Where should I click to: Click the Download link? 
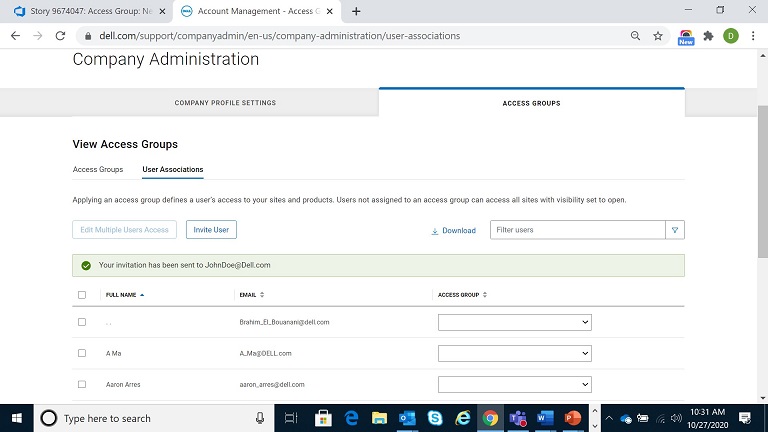(x=453, y=231)
